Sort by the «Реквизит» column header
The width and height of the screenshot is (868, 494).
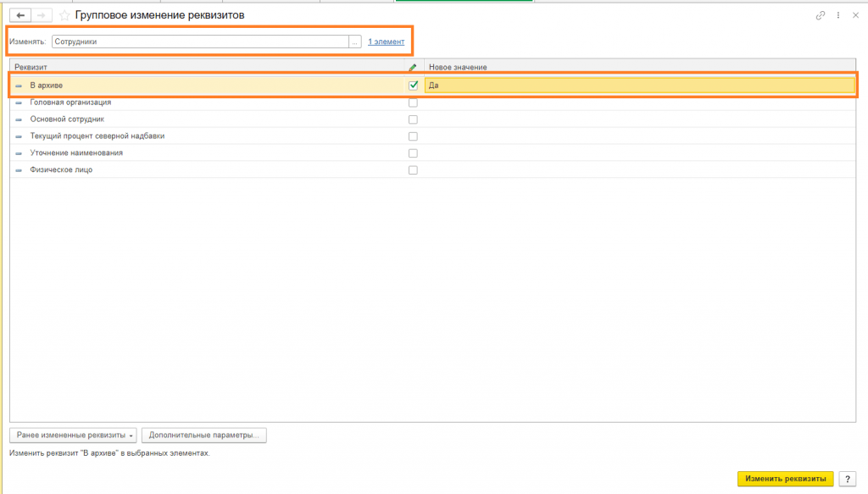[x=203, y=67]
